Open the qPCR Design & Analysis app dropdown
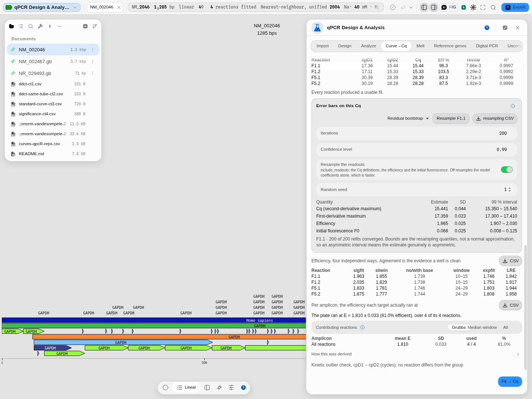This screenshot has height=399, width=532. click(42, 7)
